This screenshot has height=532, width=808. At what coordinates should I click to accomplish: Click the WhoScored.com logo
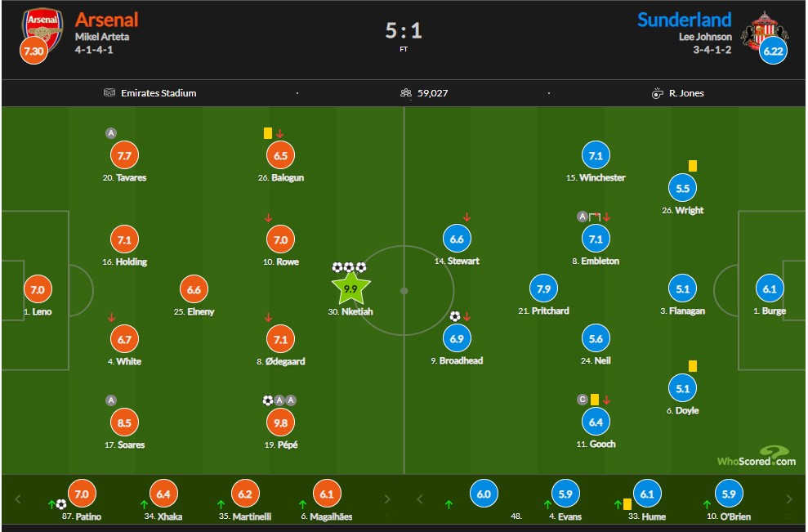[757, 456]
